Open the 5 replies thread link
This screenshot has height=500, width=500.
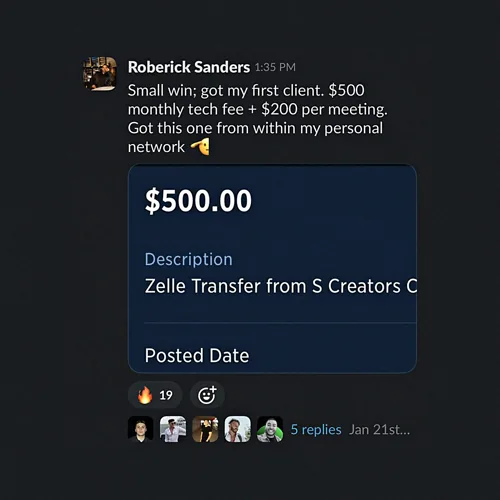coord(316,429)
